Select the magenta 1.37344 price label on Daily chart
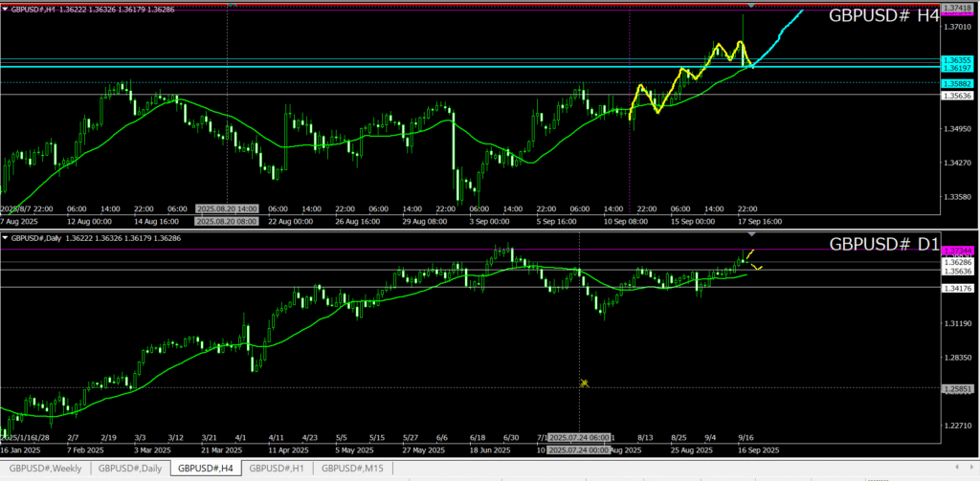Viewport: 980px width, 481px height. pyautogui.click(x=956, y=250)
